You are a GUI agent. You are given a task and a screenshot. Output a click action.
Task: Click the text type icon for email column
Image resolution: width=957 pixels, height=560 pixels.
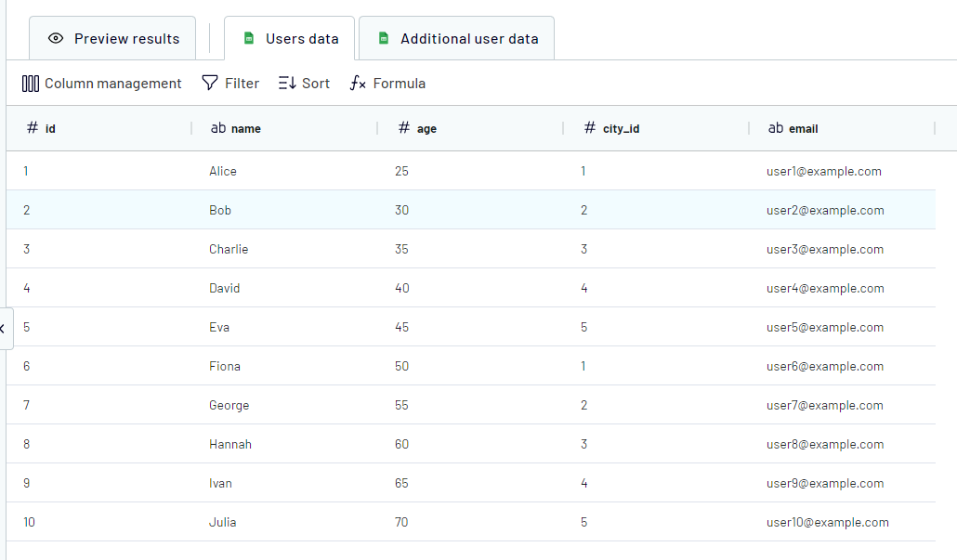[776, 128]
